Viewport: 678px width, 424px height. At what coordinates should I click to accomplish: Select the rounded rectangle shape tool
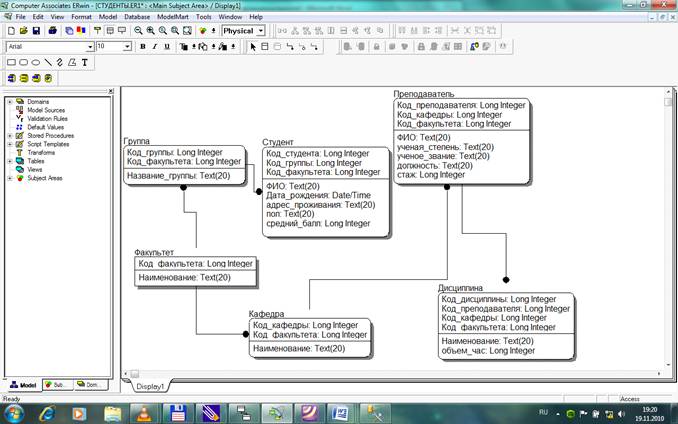click(x=23, y=62)
